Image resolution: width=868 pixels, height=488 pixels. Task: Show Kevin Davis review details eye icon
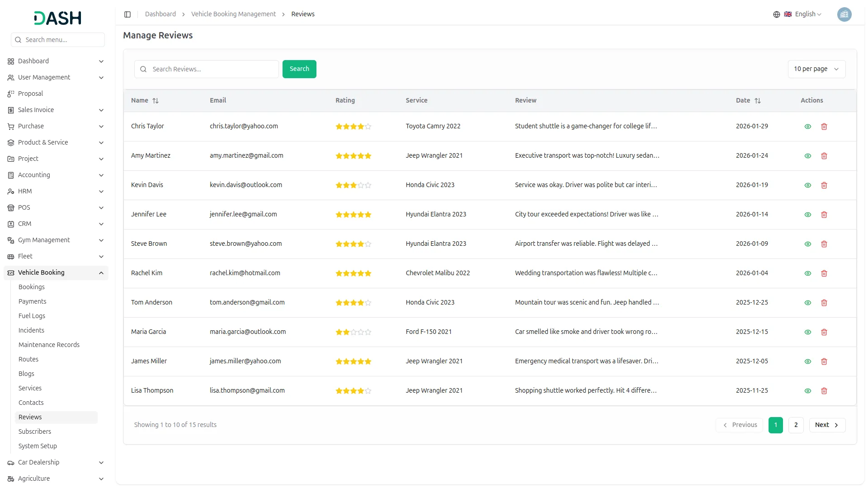pyautogui.click(x=807, y=185)
